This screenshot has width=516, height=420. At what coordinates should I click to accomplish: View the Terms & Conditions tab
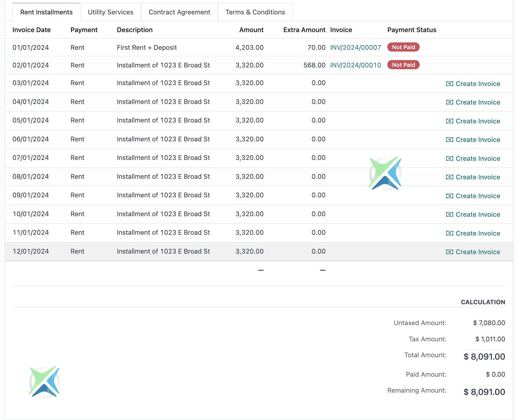point(255,12)
